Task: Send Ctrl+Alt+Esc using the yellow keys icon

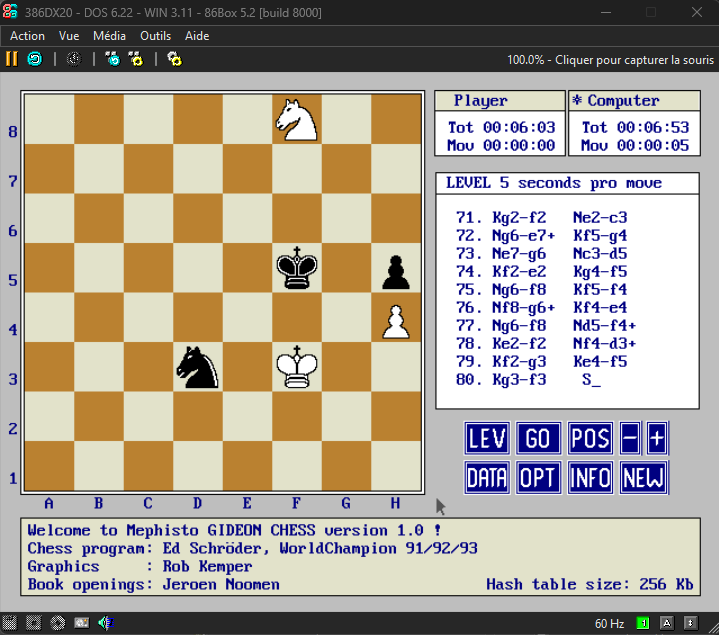Action: point(136,59)
